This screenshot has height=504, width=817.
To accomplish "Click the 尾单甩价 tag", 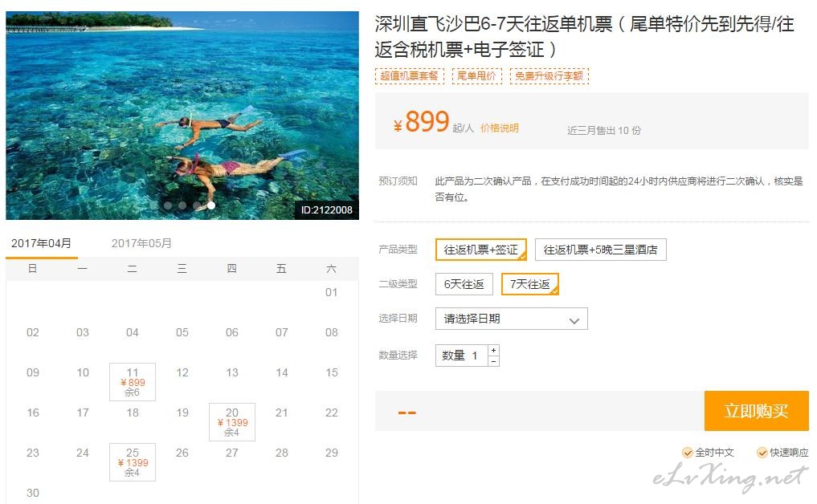I will pos(476,76).
